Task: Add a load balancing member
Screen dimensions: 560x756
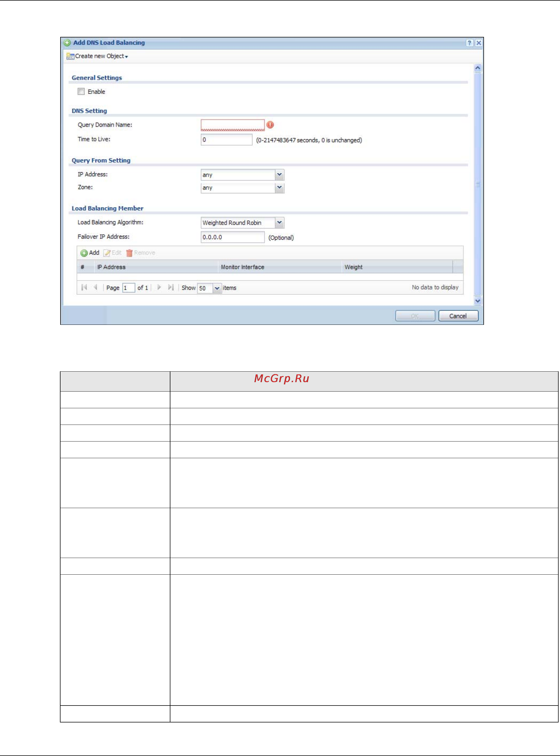Action: pyautogui.click(x=90, y=253)
